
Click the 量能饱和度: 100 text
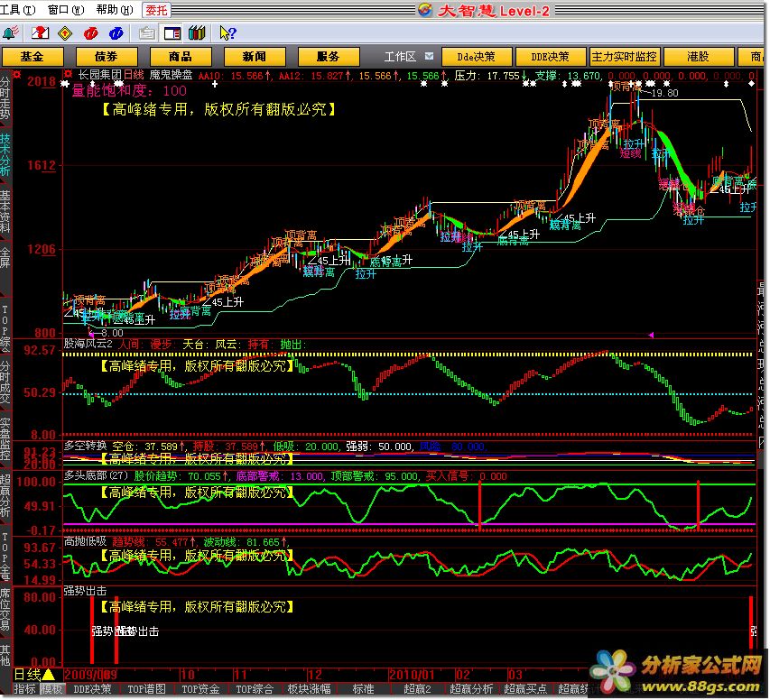129,91
